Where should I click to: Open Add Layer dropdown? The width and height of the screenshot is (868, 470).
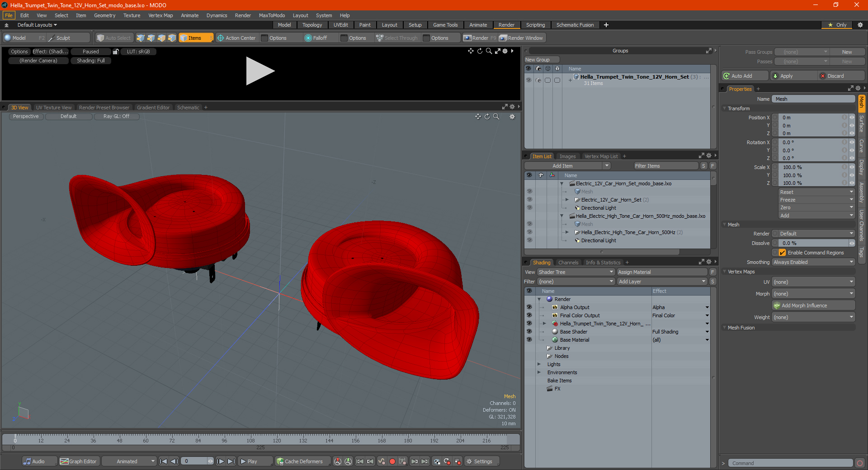coord(662,282)
